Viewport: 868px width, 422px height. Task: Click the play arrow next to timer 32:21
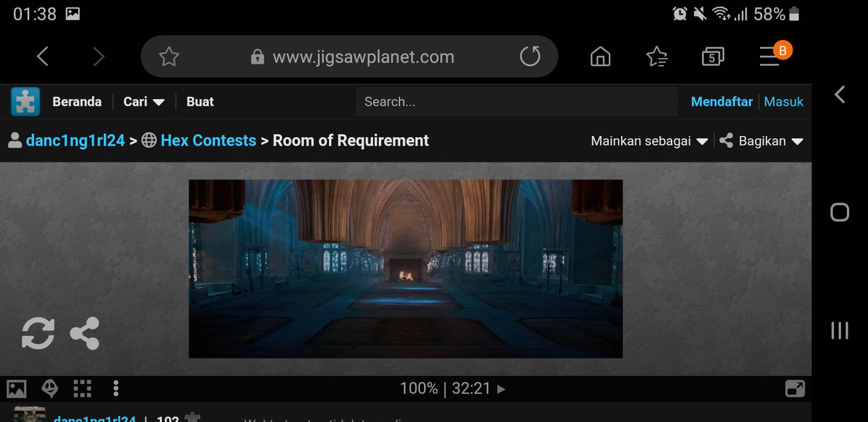coord(501,389)
